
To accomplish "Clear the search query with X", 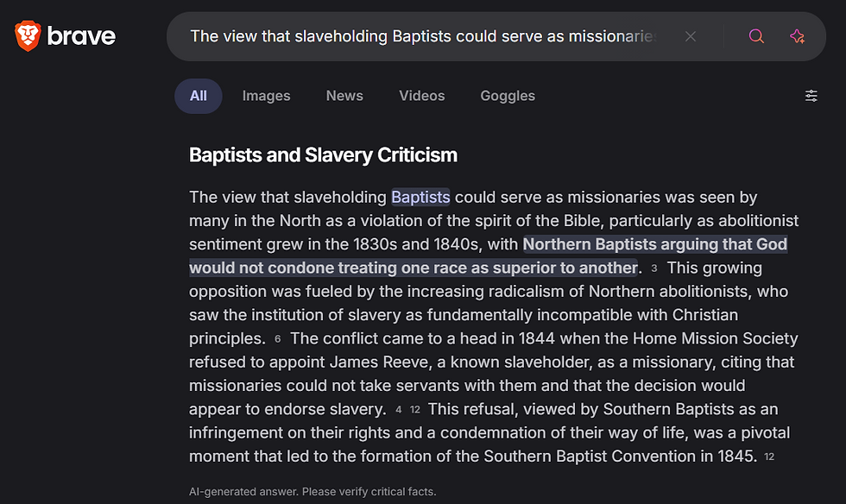I will coord(690,37).
